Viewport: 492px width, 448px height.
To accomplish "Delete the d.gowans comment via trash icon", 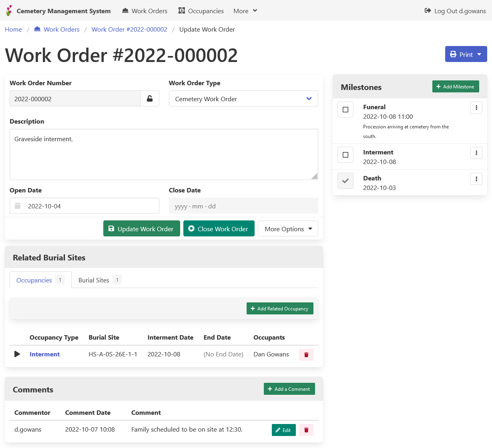I will (x=306, y=430).
